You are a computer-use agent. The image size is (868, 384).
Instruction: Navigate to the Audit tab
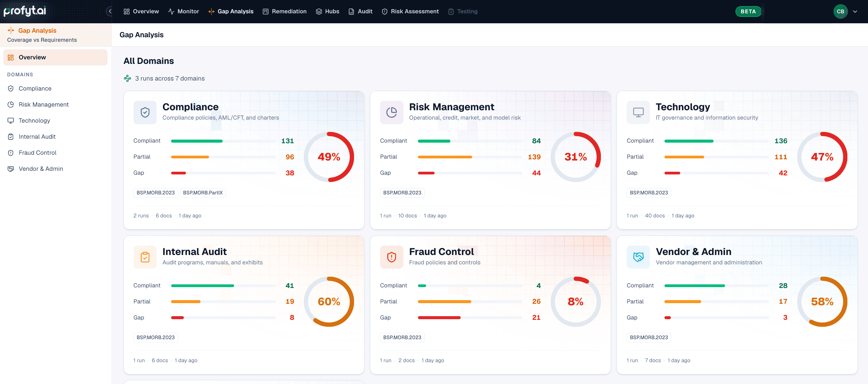coord(360,12)
